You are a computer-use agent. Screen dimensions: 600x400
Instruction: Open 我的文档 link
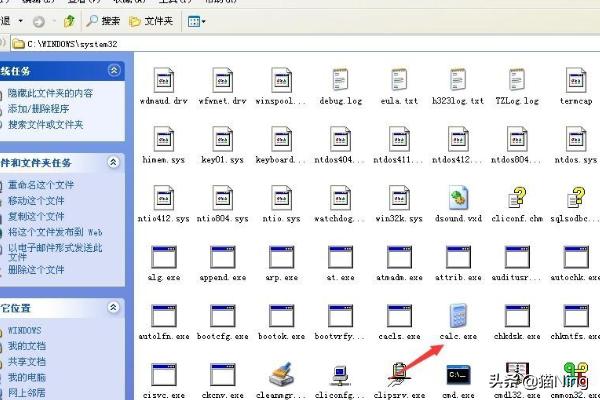click(27, 346)
